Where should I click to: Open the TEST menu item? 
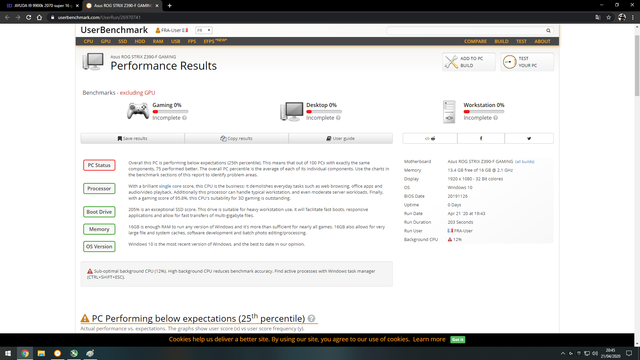[x=521, y=41]
